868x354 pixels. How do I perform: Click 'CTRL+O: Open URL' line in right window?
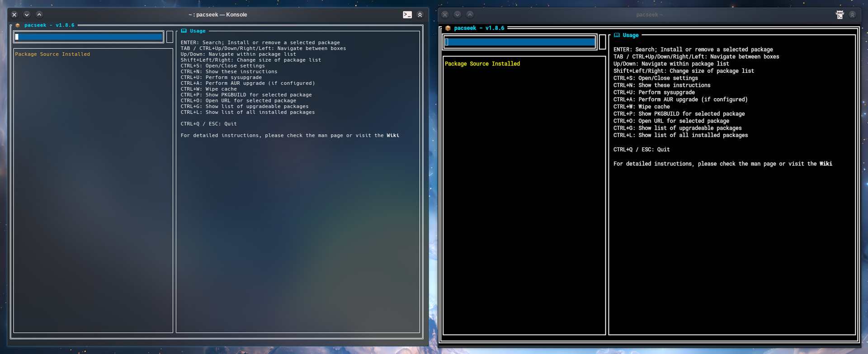671,121
